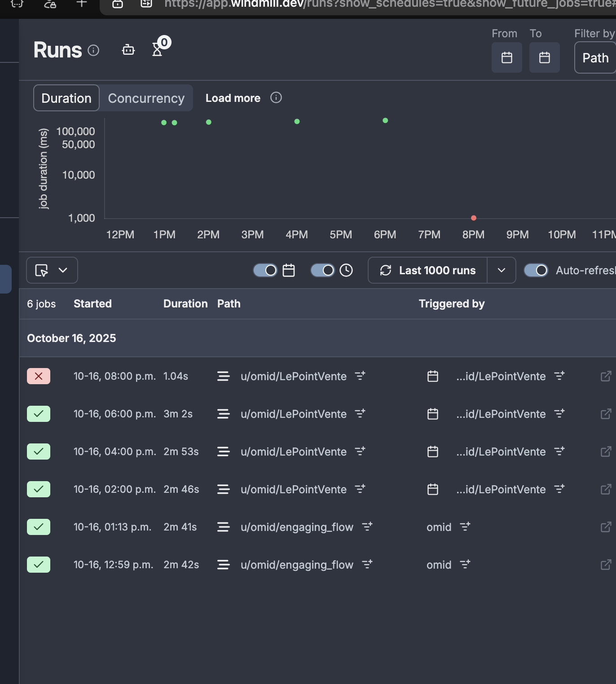The width and height of the screenshot is (616, 684).
Task: Switch to the Concurrency tab
Action: pos(146,98)
